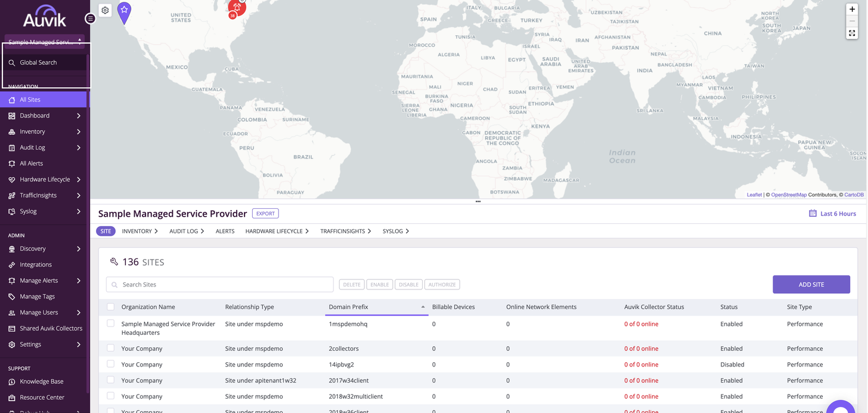Expand the Manage Alerts chevron
Image resolution: width=868 pixels, height=413 pixels.
coord(79,281)
